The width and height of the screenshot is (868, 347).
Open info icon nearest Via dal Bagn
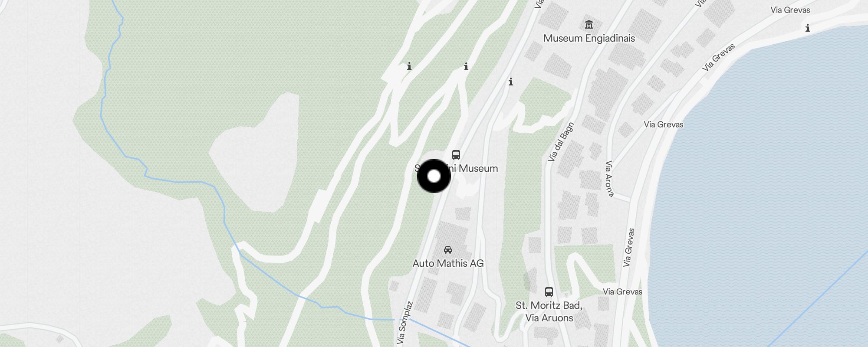[511, 82]
